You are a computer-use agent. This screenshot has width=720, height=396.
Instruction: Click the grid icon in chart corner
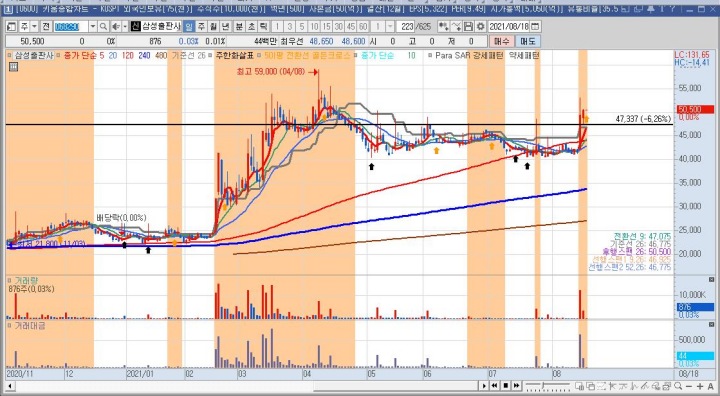tap(13, 67)
